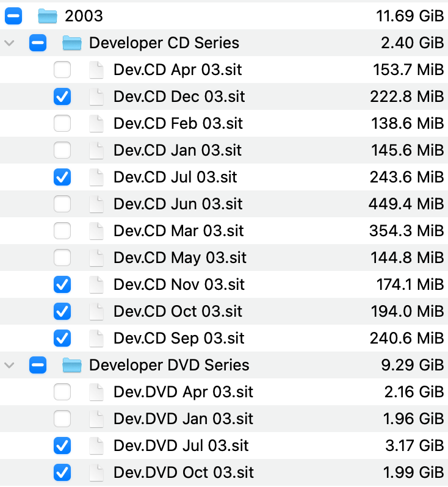Uncheck the Dev.CD Dec 03.sit checkbox
The height and width of the screenshot is (487, 448).
[62, 96]
